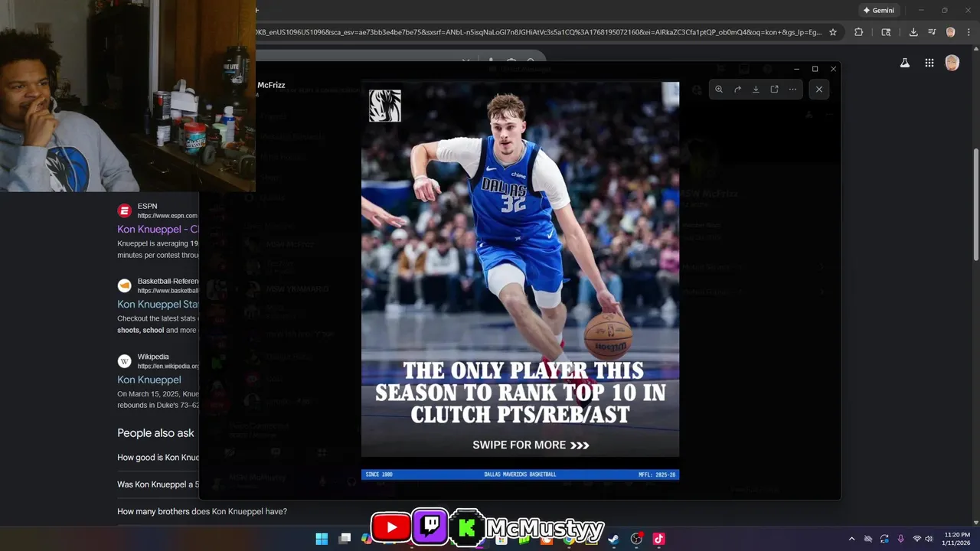Open the Google apps grid
The height and width of the screenshot is (551, 980).
point(929,64)
